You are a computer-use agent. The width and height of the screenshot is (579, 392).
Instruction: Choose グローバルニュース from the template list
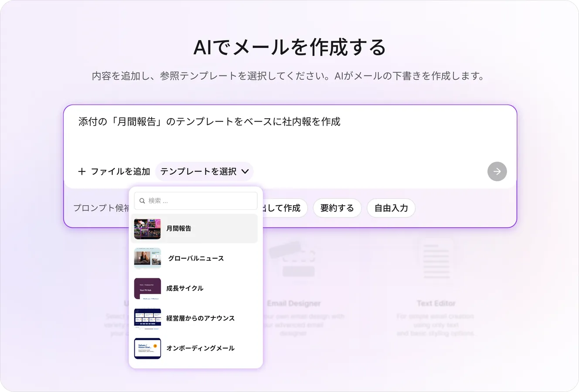194,258
